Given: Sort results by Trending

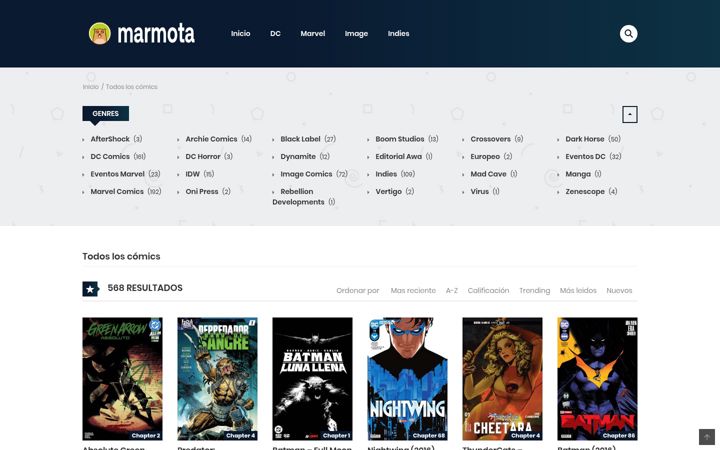Looking at the screenshot, I should pos(534,290).
